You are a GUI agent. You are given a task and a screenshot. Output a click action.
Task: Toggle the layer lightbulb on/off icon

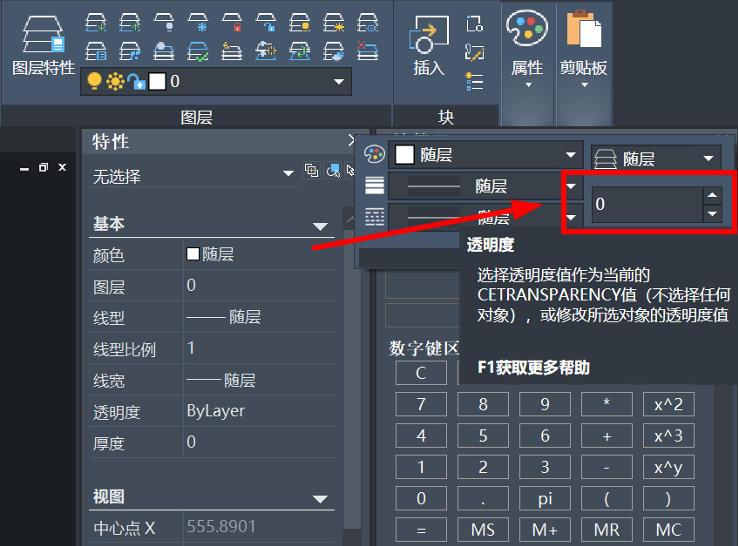95,81
